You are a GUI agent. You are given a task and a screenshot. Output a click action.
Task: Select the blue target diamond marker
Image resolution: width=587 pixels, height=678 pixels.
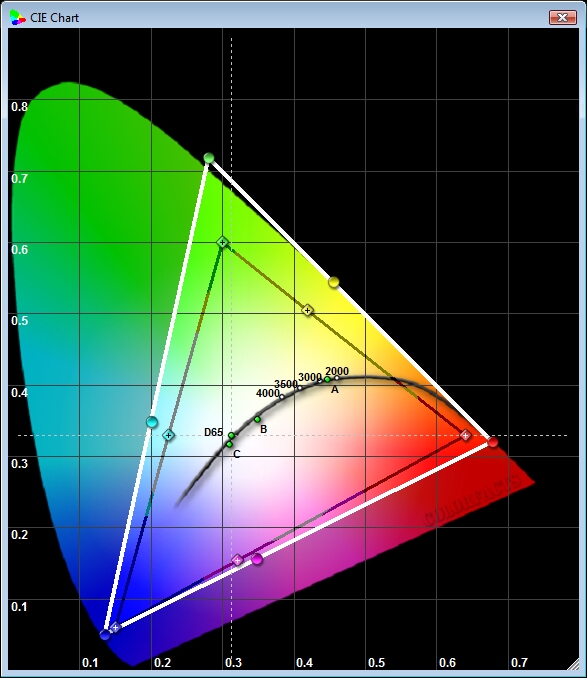click(x=115, y=627)
